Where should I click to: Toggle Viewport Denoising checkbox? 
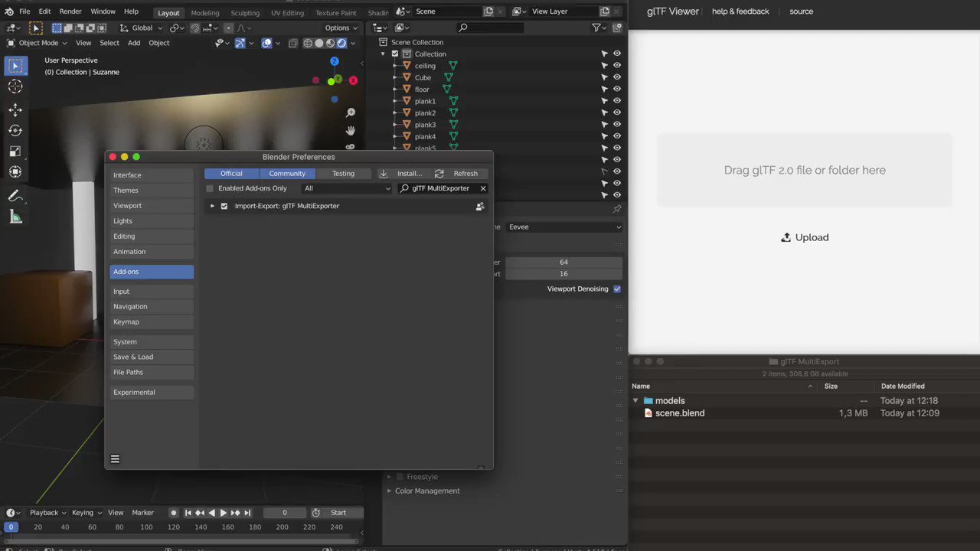coord(617,289)
